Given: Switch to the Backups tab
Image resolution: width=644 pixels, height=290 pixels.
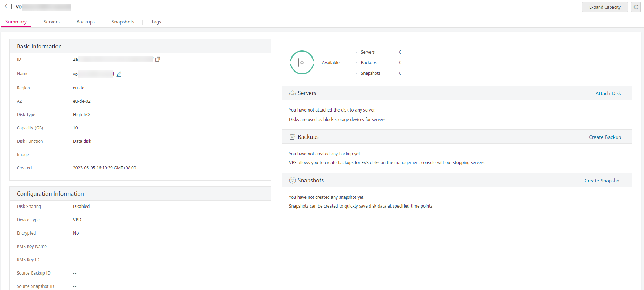Looking at the screenshot, I should click(86, 22).
